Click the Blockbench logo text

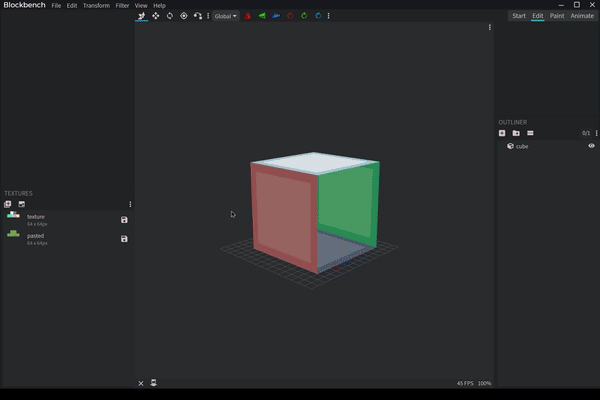coord(24,5)
